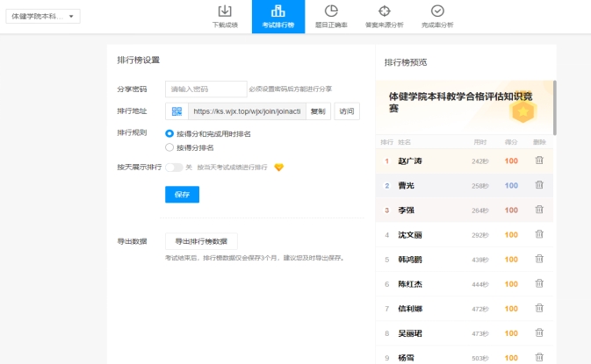Click the name 陈红杰 in rank 6
This screenshot has height=364, width=591.
click(x=410, y=284)
